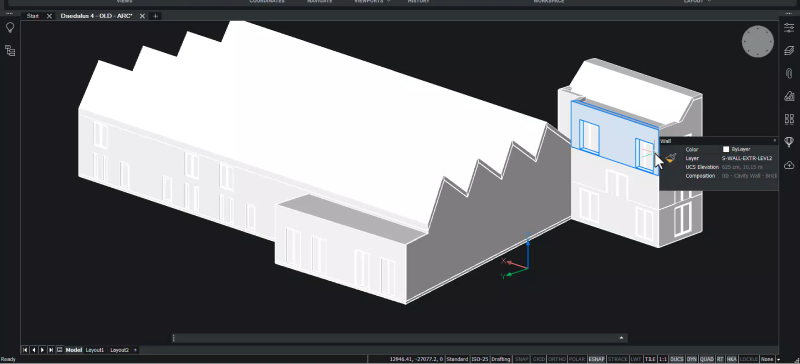This screenshot has width=800, height=364.
Task: Open the BIM building panel icon
Action: [x=789, y=96]
